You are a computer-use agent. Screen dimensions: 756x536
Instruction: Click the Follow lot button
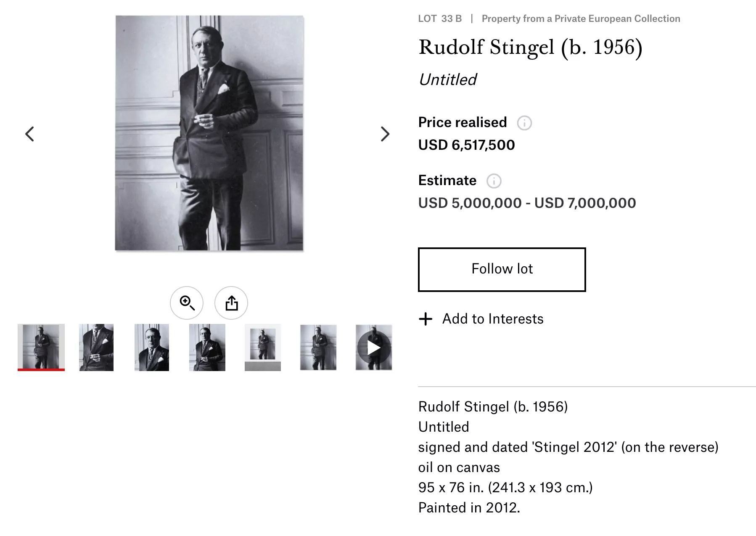coord(502,269)
